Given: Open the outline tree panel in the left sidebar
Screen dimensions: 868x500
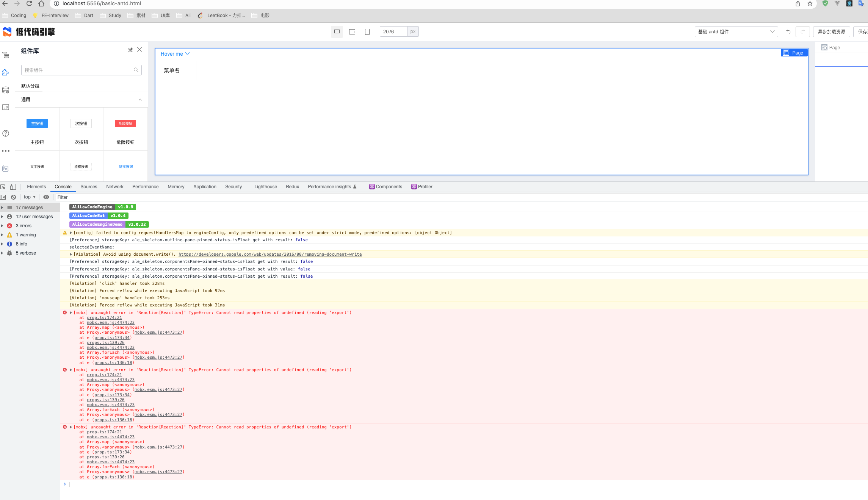Looking at the screenshot, I should (x=6, y=55).
